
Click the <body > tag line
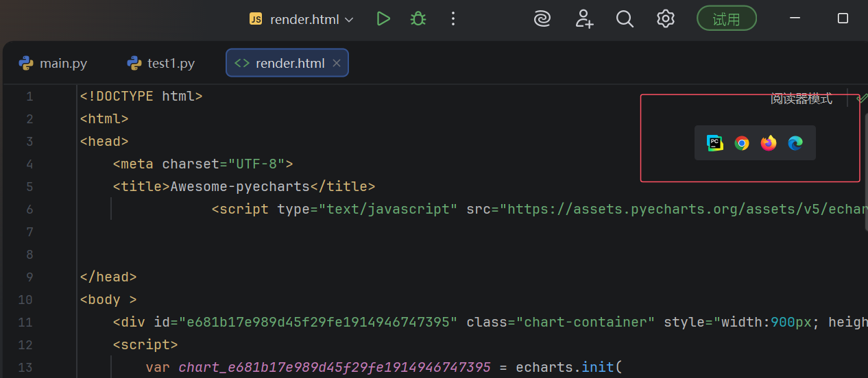pyautogui.click(x=108, y=299)
